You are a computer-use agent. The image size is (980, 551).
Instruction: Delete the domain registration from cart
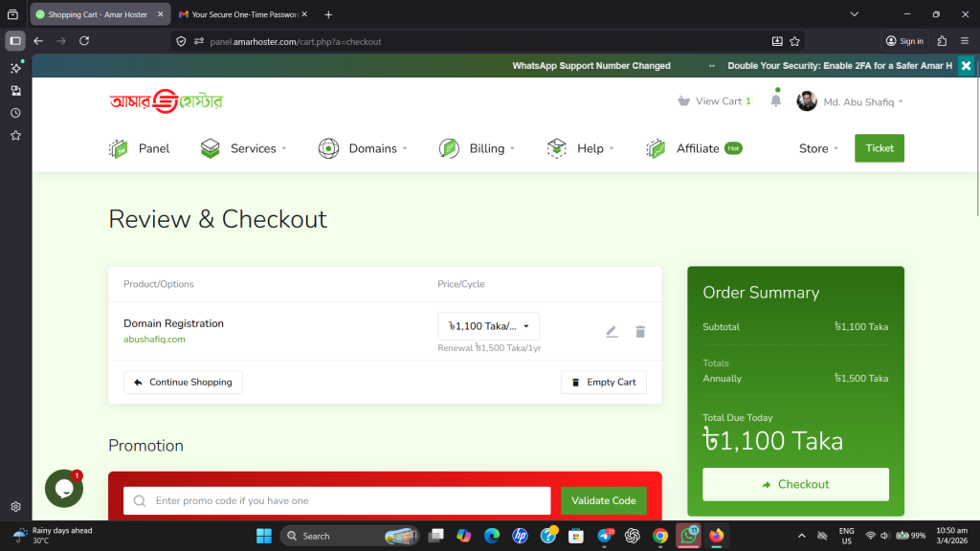[640, 332]
